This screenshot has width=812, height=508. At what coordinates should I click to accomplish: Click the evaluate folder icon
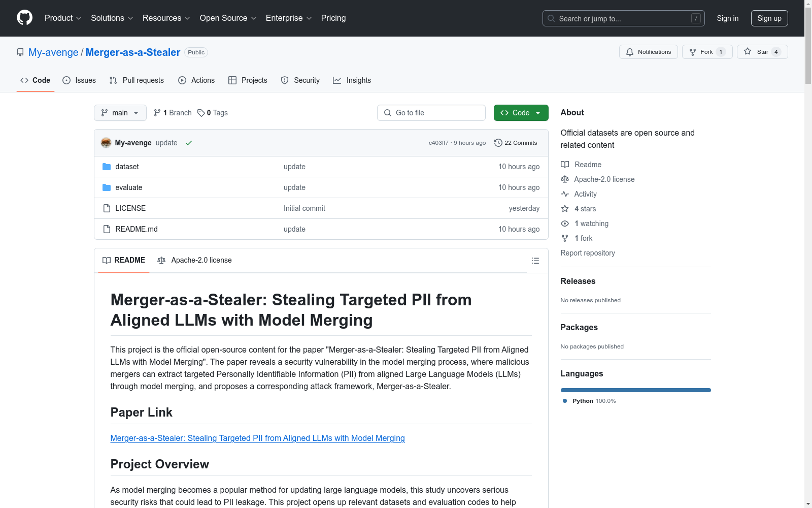click(107, 187)
